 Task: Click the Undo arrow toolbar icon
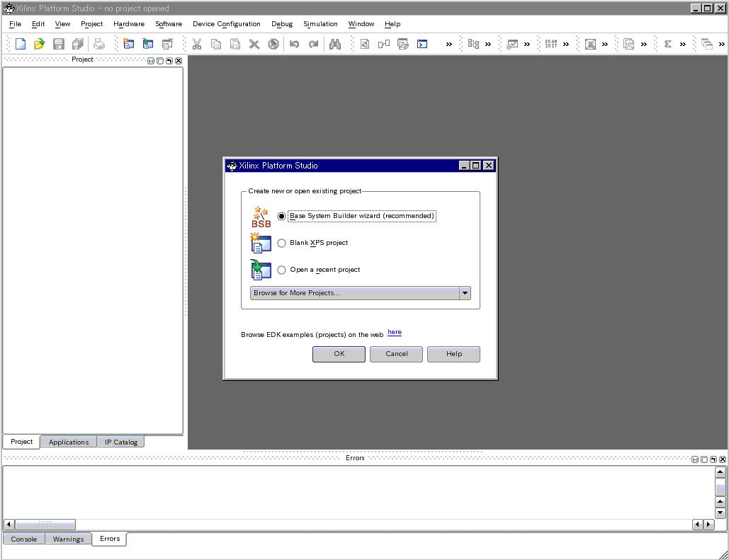pyautogui.click(x=294, y=44)
